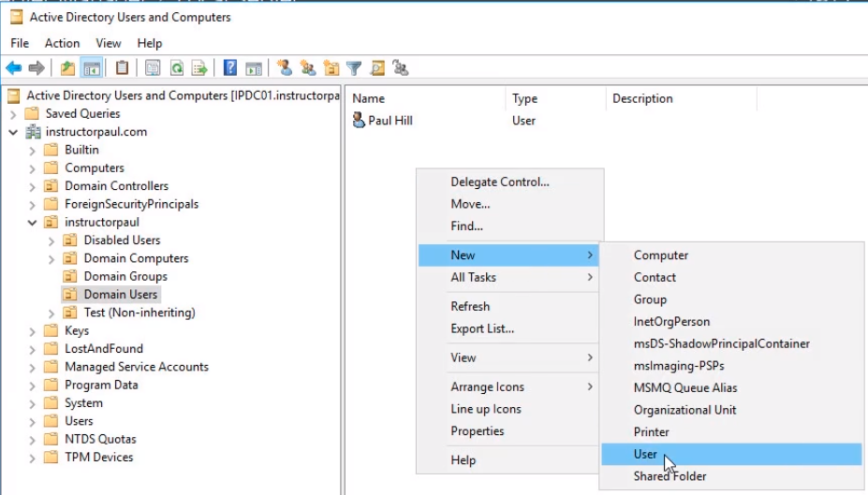This screenshot has height=495, width=868.
Task: Expand the Test (Non-inheriting) OU
Action: (51, 313)
